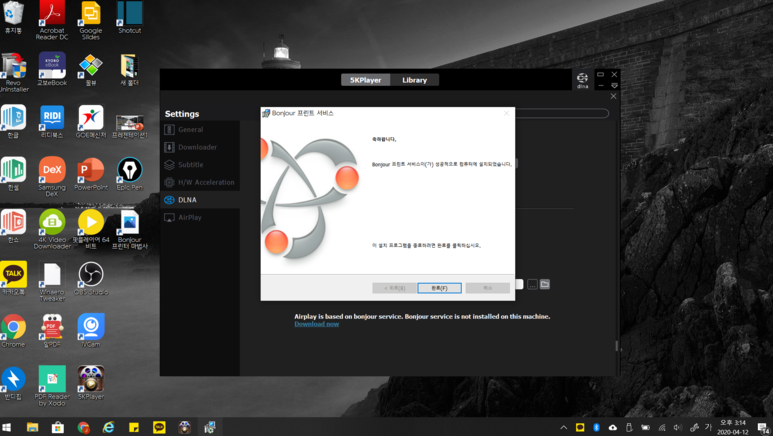Image resolution: width=773 pixels, height=436 pixels.
Task: Select AirPlay in the Settings sidebar
Action: [200, 218]
